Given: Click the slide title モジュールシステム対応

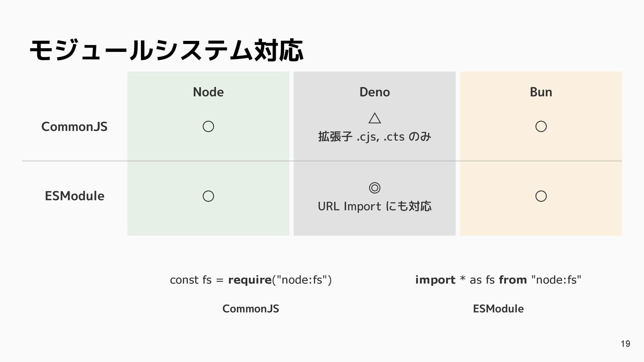Looking at the screenshot, I should pos(166,51).
